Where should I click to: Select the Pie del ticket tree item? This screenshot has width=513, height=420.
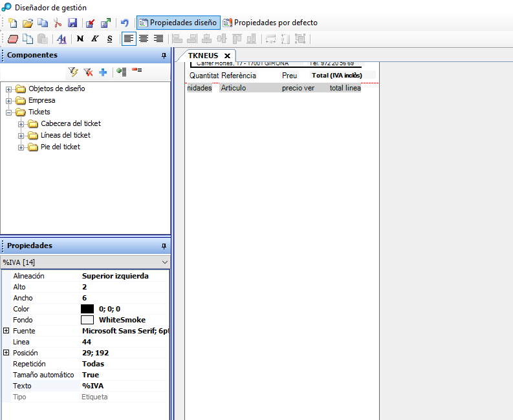point(60,147)
